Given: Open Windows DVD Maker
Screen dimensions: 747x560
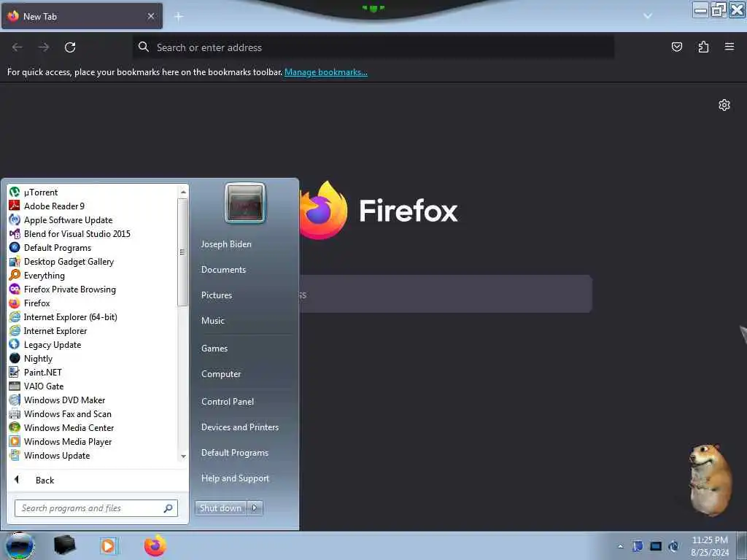Looking at the screenshot, I should tap(92, 400).
